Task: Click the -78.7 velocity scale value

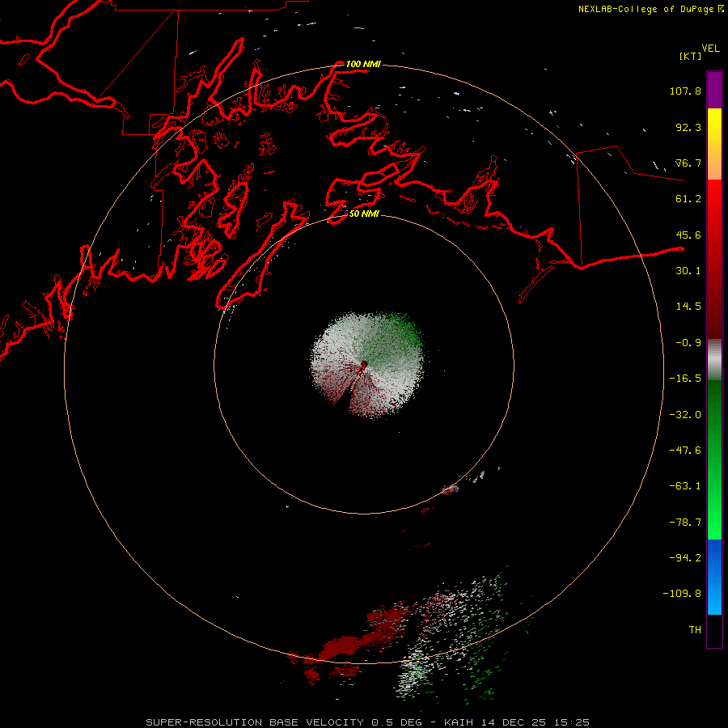Action: tap(685, 523)
